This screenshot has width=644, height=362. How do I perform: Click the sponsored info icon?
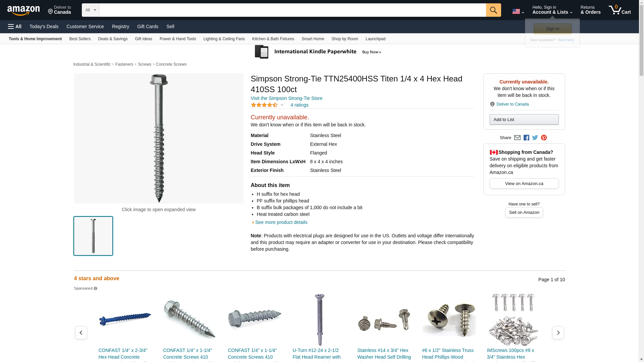pyautogui.click(x=95, y=289)
